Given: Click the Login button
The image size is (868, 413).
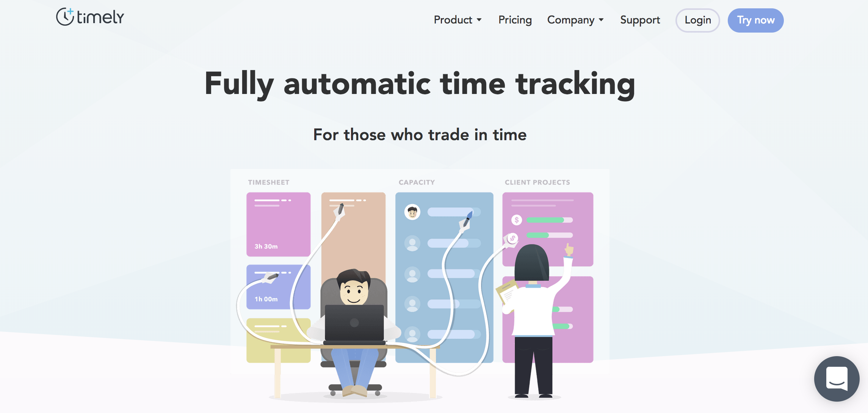Looking at the screenshot, I should pyautogui.click(x=697, y=20).
